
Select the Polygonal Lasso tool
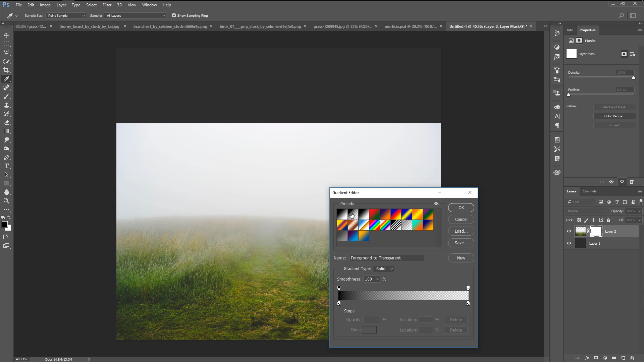(6, 53)
